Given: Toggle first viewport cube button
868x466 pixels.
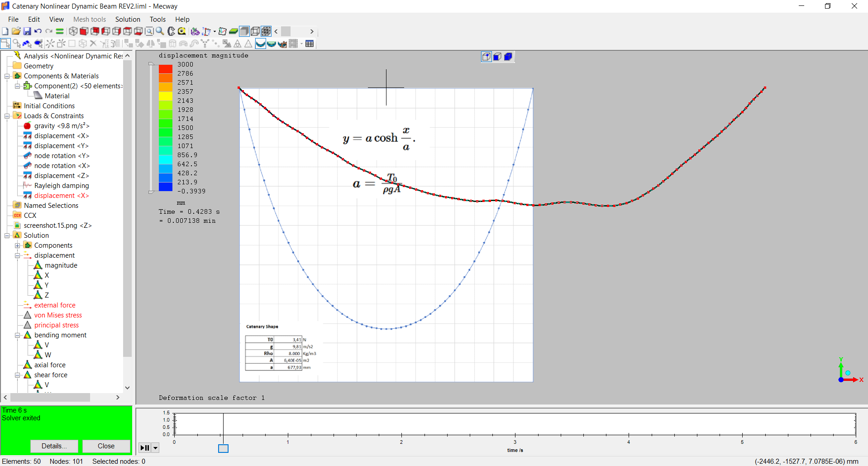Looking at the screenshot, I should [x=486, y=57].
